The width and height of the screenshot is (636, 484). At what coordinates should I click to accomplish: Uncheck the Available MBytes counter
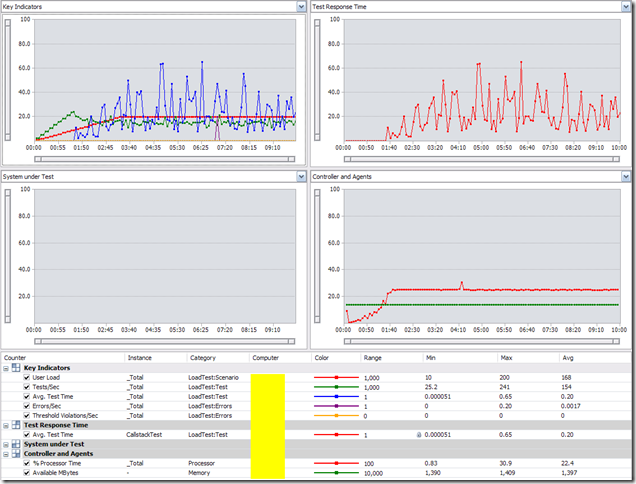pyautogui.click(x=27, y=473)
